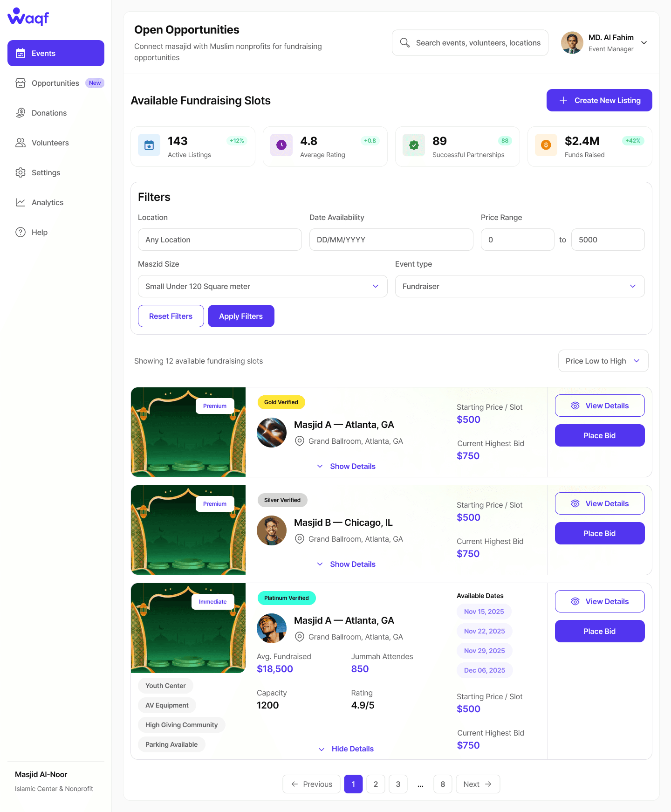Screen dimensions: 671x812
Task: Click avatar on Platinum Verified listing
Action: pos(272,628)
